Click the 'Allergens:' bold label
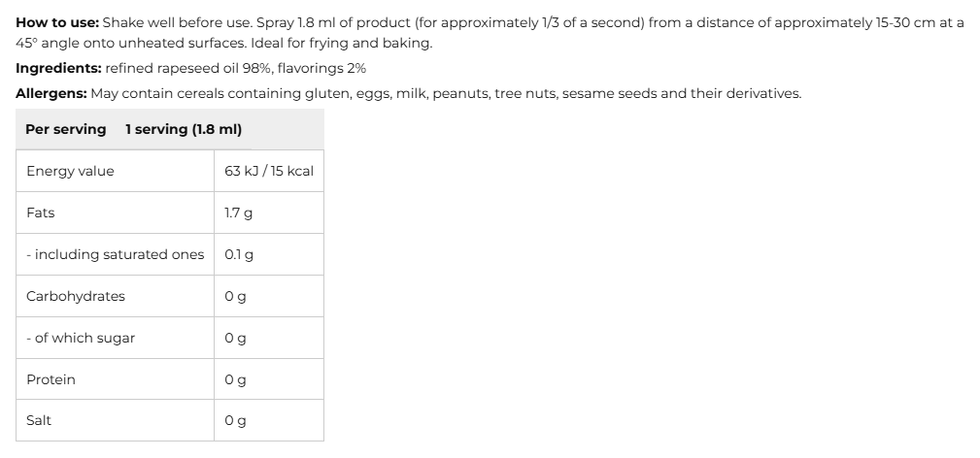This screenshot has width=980, height=458. [x=51, y=94]
